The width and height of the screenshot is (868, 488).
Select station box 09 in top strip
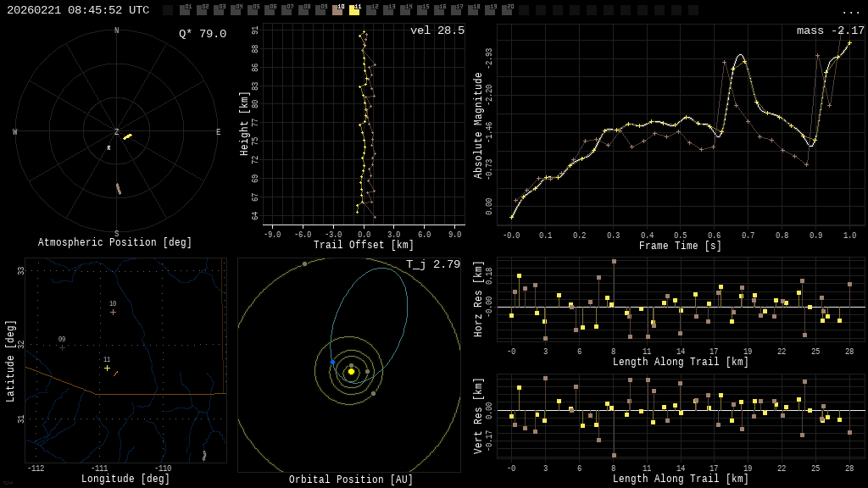pos(320,10)
